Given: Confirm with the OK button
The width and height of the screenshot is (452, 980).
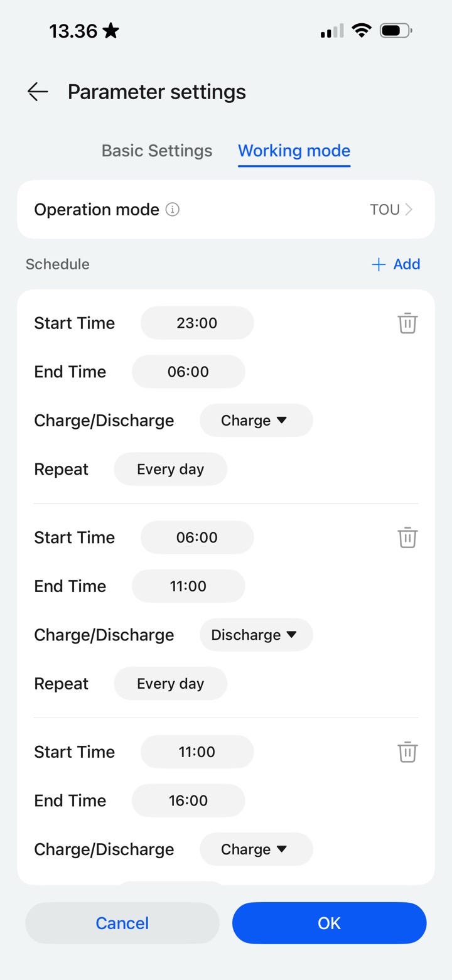Looking at the screenshot, I should (x=329, y=923).
